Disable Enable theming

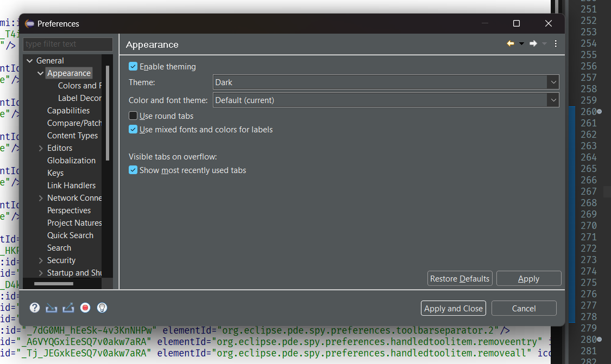133,66
